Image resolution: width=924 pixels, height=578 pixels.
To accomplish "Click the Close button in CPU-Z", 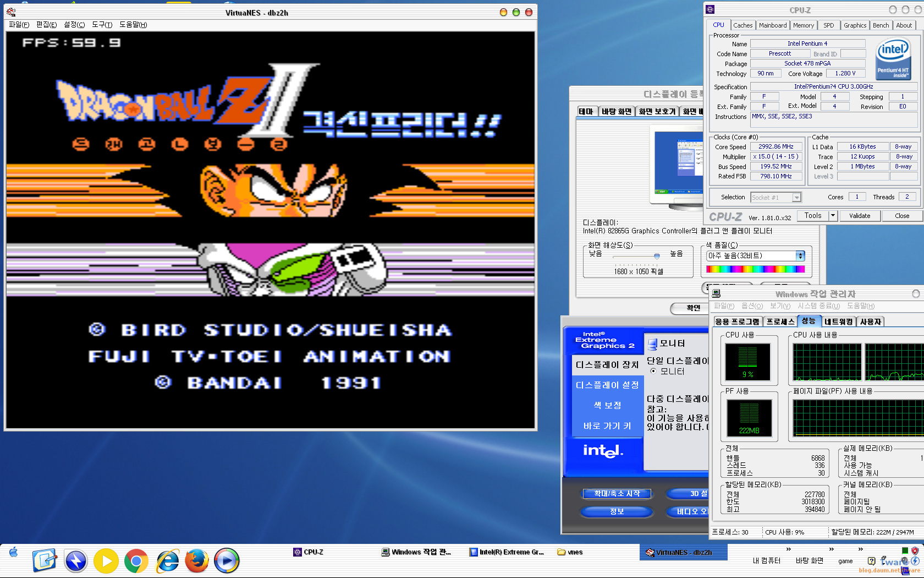I will click(x=902, y=216).
